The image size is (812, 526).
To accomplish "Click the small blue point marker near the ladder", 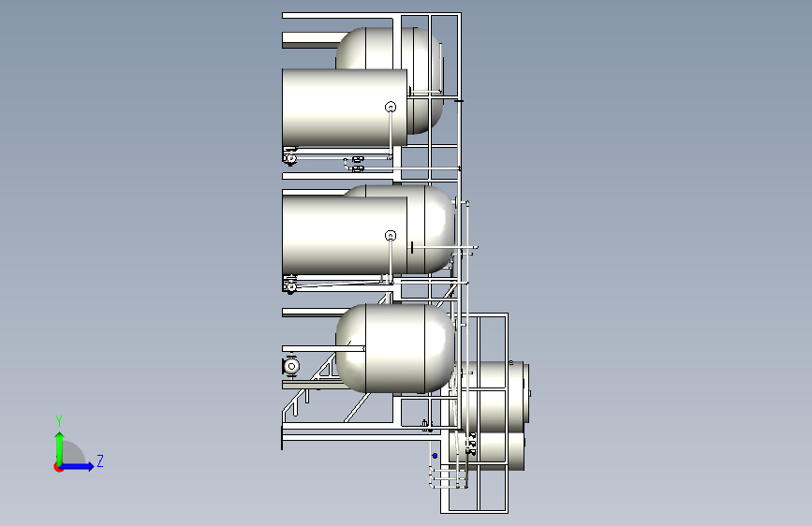I will click(435, 456).
